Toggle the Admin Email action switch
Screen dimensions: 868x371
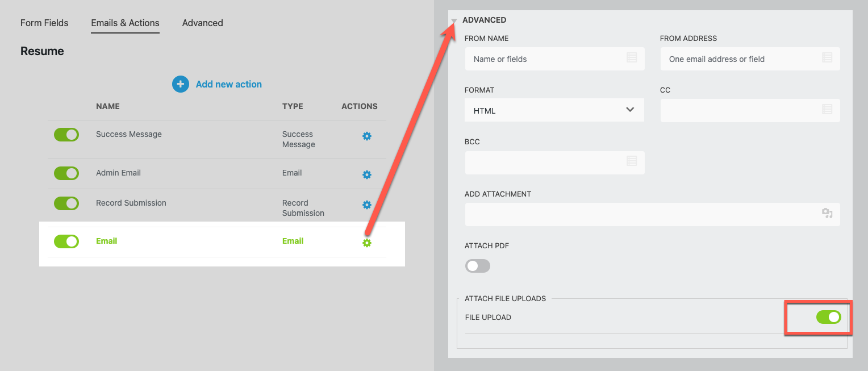(66, 173)
